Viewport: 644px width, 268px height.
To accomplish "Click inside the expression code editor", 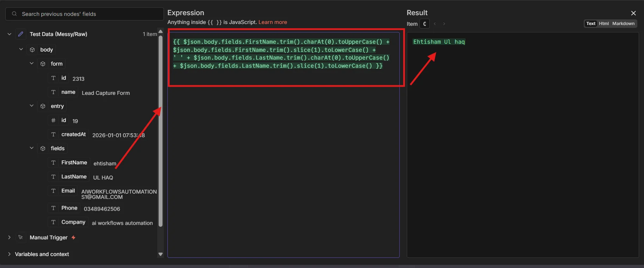I will coord(283,145).
